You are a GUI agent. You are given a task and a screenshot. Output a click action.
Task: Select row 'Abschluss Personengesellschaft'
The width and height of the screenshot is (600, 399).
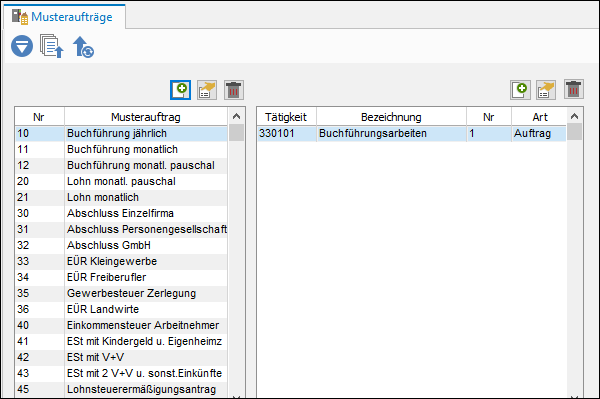coord(121,229)
